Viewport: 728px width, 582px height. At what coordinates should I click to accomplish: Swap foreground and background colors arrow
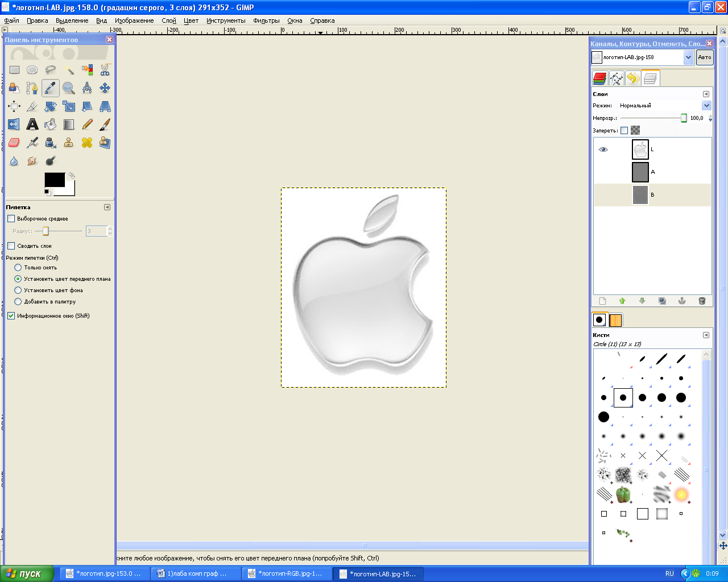72,176
